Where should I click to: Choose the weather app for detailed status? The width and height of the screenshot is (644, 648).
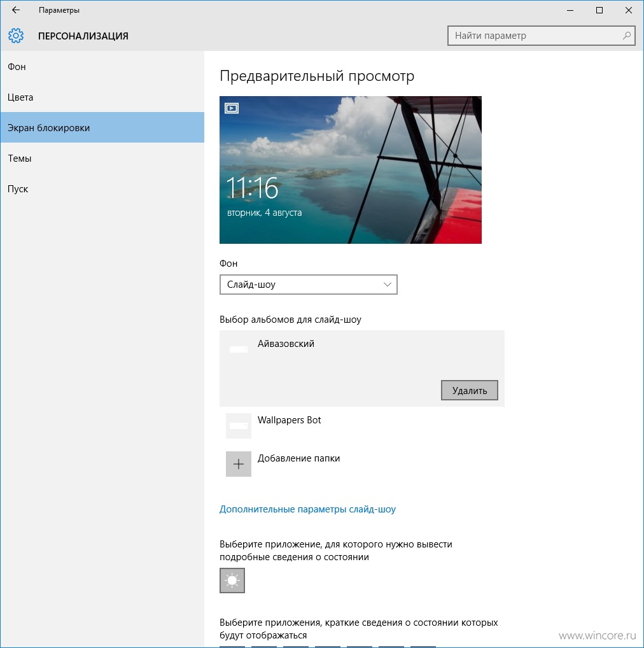click(232, 581)
